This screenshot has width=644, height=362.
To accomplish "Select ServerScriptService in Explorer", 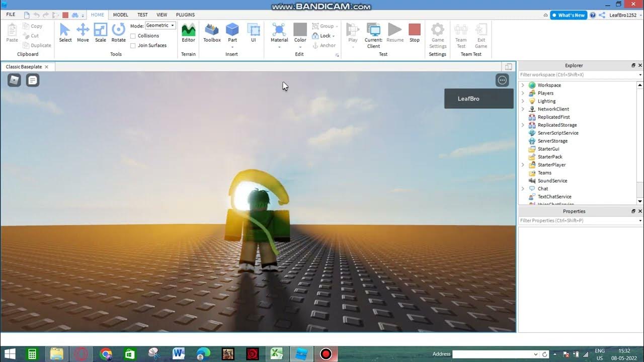I will coord(558,133).
